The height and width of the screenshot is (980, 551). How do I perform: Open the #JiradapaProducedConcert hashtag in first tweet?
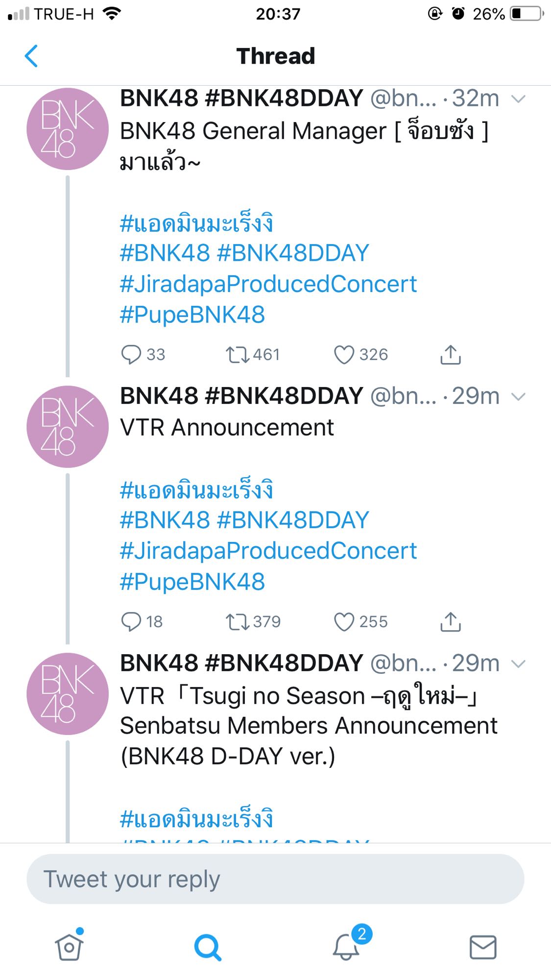point(268,284)
